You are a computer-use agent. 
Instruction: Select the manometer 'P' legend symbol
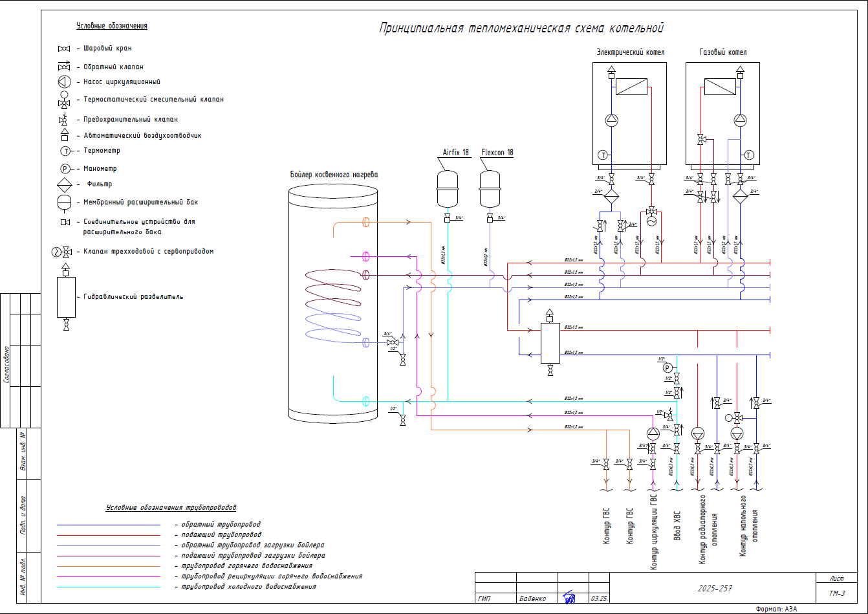65,169
